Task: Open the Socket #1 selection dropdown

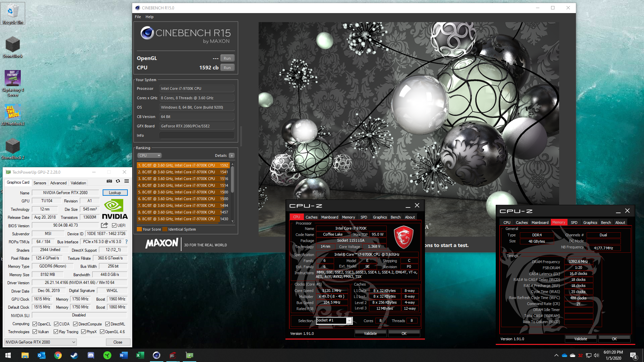Action: [334, 321]
